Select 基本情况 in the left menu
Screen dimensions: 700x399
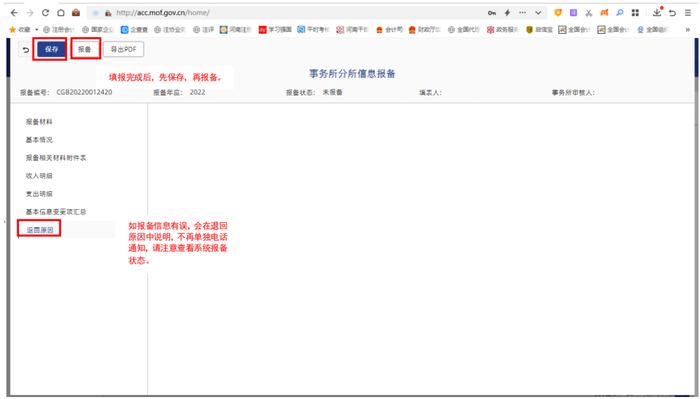coord(39,140)
